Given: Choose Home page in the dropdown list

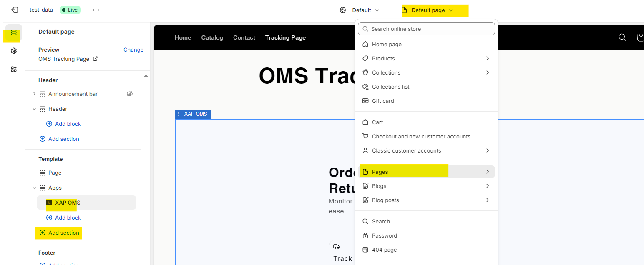Looking at the screenshot, I should [x=387, y=44].
